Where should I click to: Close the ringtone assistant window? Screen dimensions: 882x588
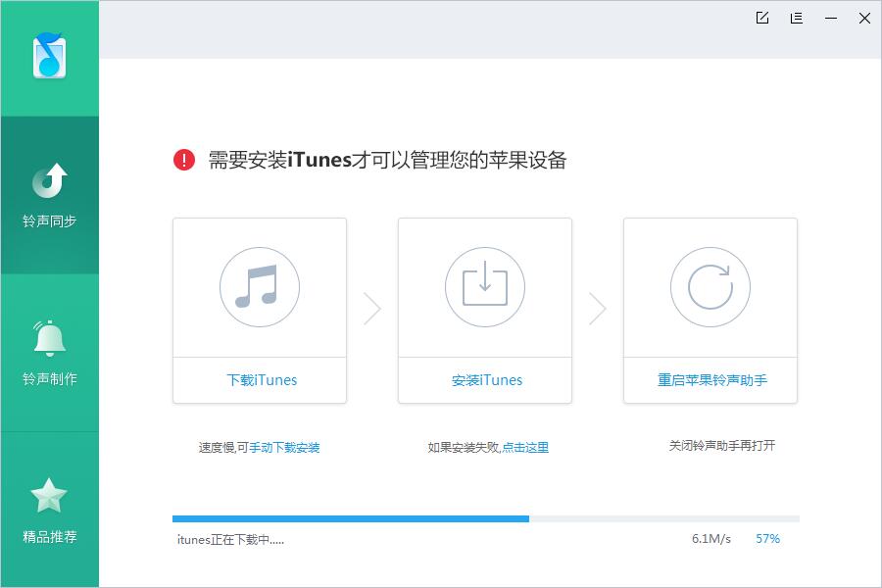click(864, 18)
